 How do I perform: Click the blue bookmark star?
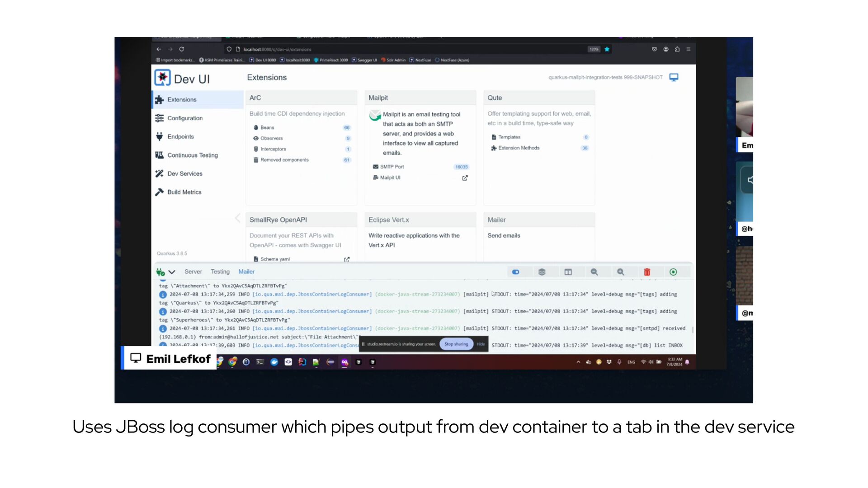(607, 49)
